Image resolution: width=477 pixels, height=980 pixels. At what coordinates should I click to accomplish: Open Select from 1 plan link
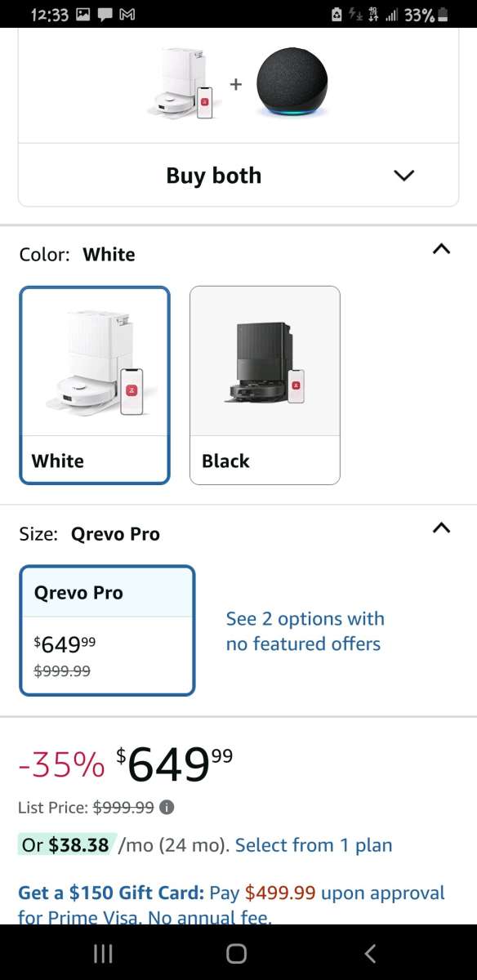pyautogui.click(x=314, y=845)
